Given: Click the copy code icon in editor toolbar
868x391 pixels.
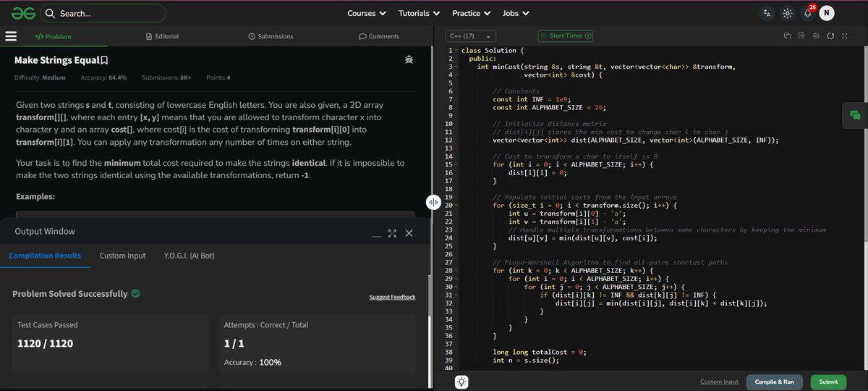Looking at the screenshot, I should tap(788, 36).
